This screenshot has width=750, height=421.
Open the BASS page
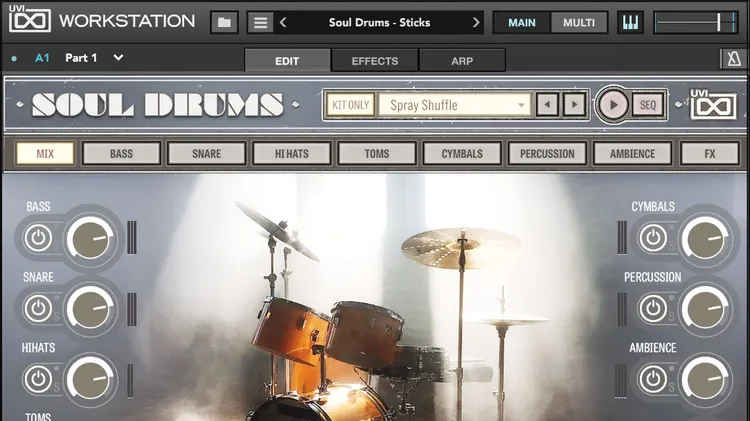pos(121,154)
